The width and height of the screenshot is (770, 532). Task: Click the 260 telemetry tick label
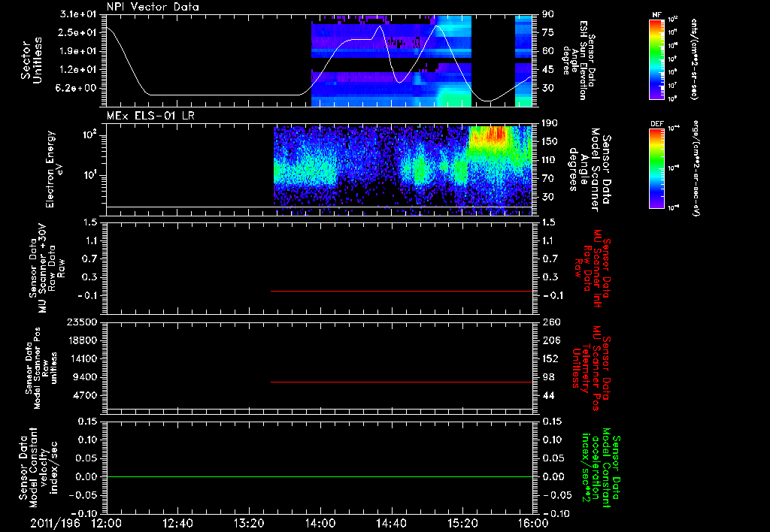tap(550, 322)
